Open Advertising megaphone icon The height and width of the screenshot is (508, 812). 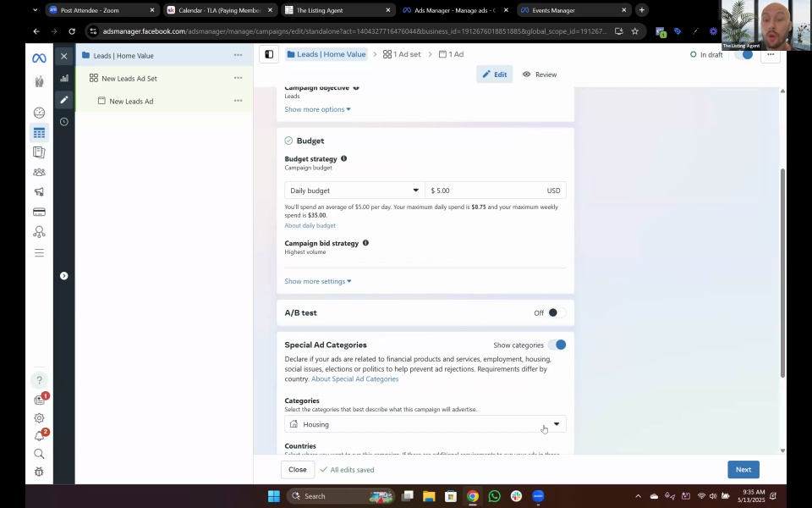39,192
